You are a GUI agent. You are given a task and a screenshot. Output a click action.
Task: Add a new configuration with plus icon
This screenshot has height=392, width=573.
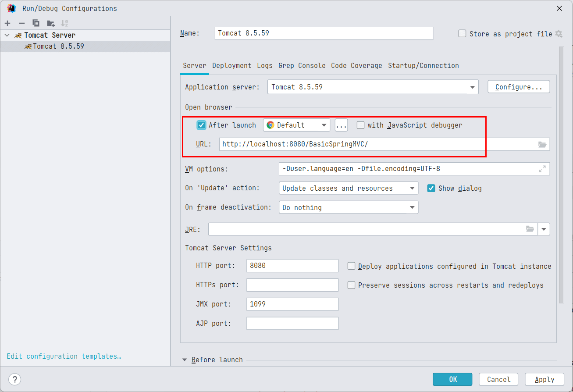tap(7, 23)
